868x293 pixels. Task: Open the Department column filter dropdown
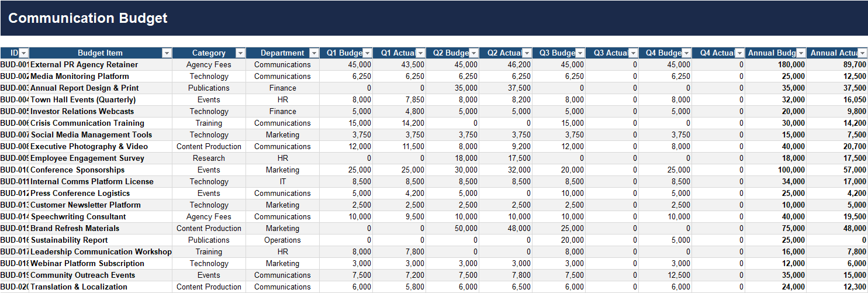coord(314,53)
